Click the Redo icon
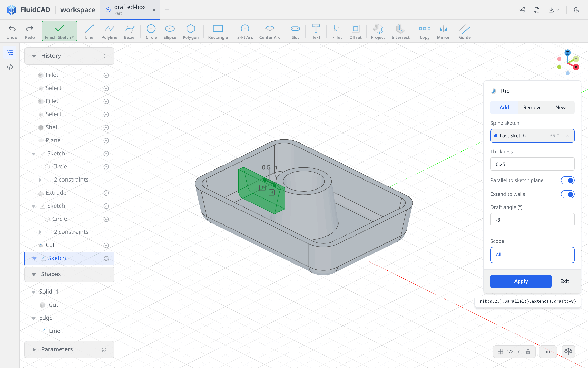This screenshot has height=368, width=588. [30, 29]
